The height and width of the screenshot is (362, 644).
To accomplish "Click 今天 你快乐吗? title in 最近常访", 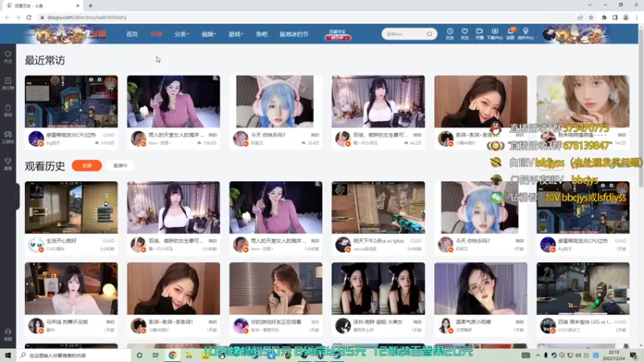I will (x=268, y=134).
